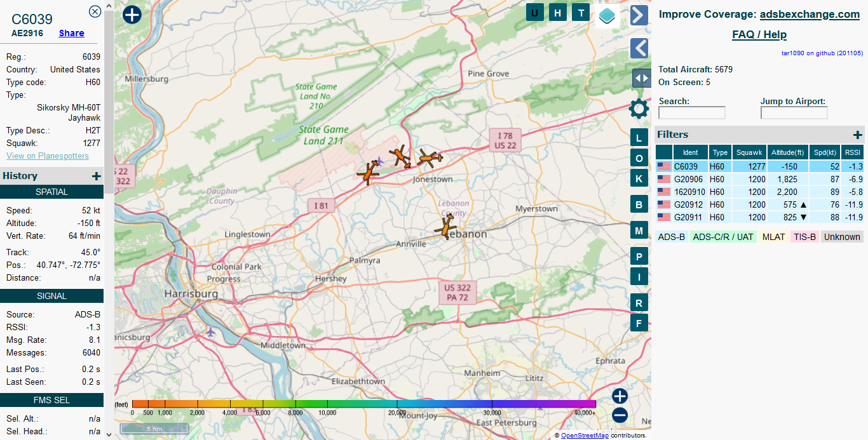Click the TIS-B legend label
The image size is (868, 440).
pyautogui.click(x=804, y=237)
